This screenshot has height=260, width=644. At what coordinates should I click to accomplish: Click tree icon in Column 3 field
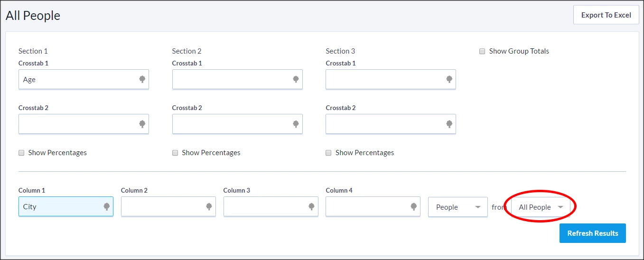tap(311, 206)
